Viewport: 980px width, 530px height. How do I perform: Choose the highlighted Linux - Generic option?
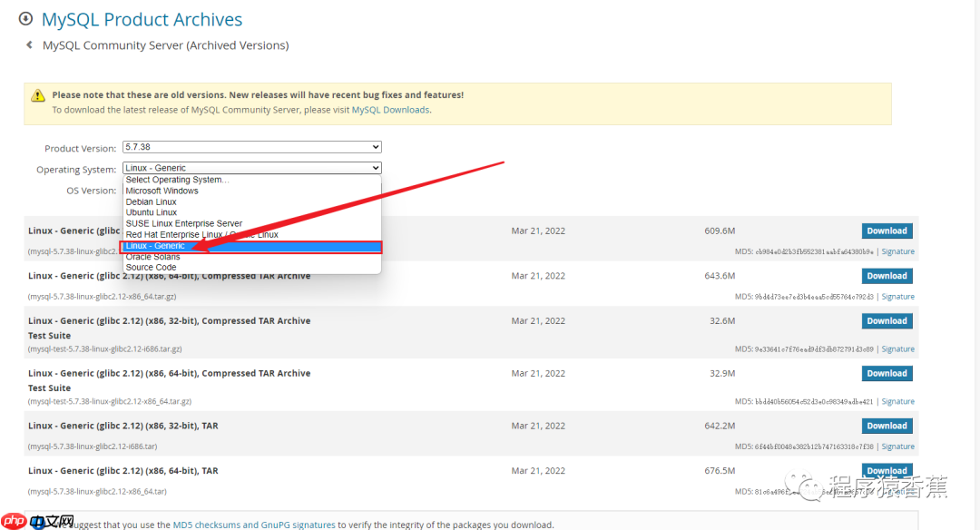[156, 246]
